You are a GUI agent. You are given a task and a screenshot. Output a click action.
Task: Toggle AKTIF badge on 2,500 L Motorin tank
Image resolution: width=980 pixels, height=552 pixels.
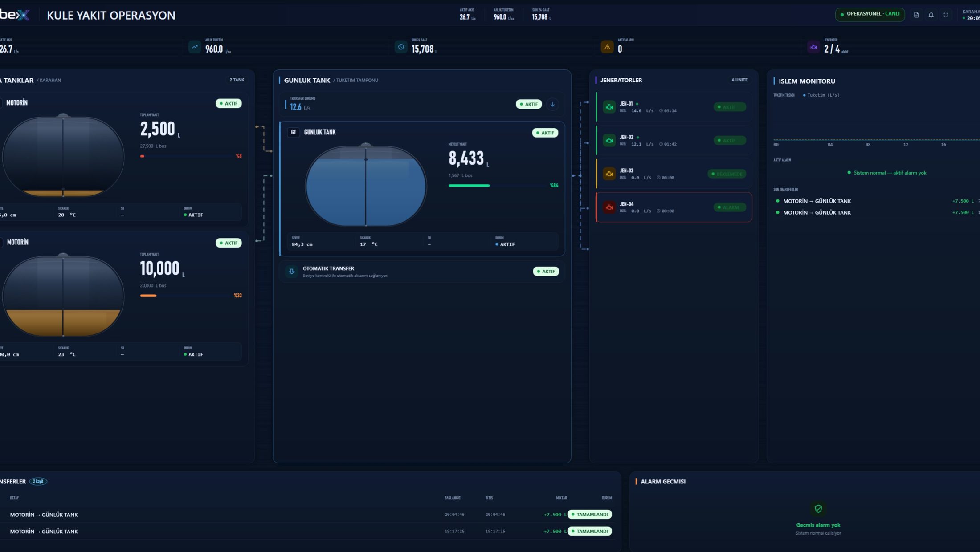click(x=229, y=103)
